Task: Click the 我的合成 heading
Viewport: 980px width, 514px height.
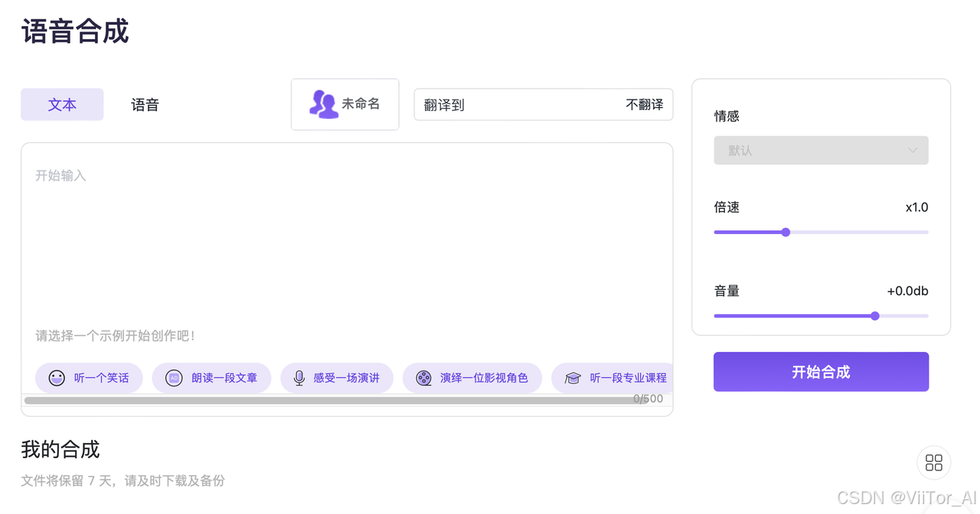Action: pos(60,449)
